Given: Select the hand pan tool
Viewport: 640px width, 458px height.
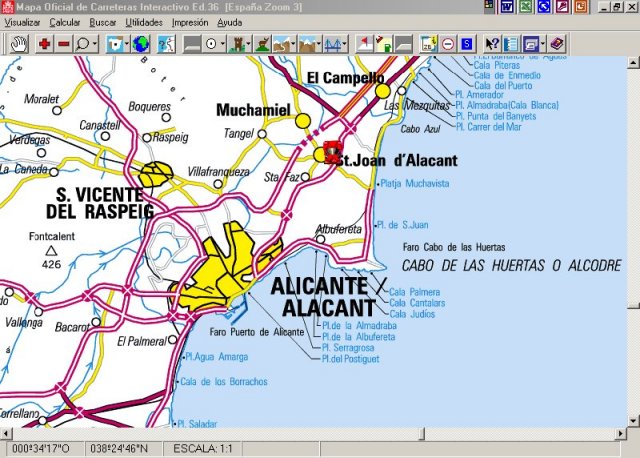Looking at the screenshot, I should coord(19,44).
